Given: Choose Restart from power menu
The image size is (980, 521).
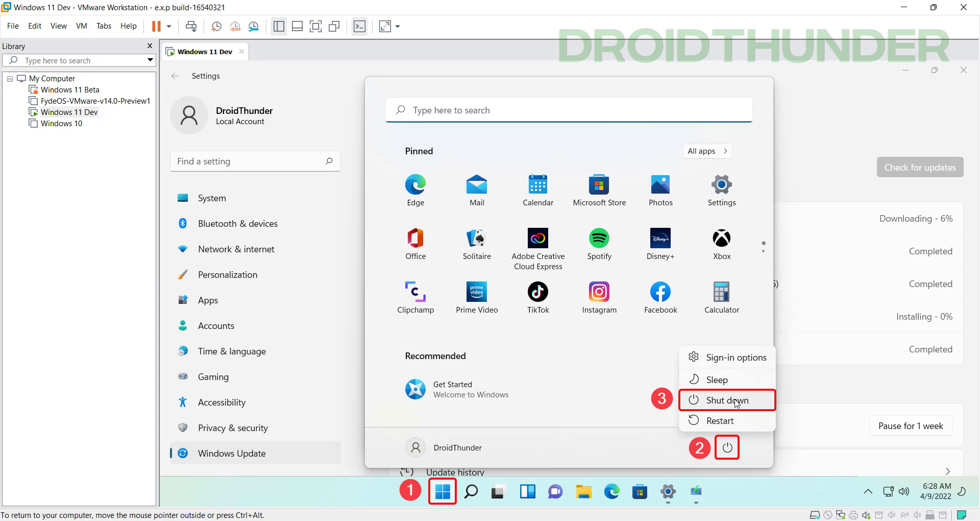Looking at the screenshot, I should tap(727, 421).
